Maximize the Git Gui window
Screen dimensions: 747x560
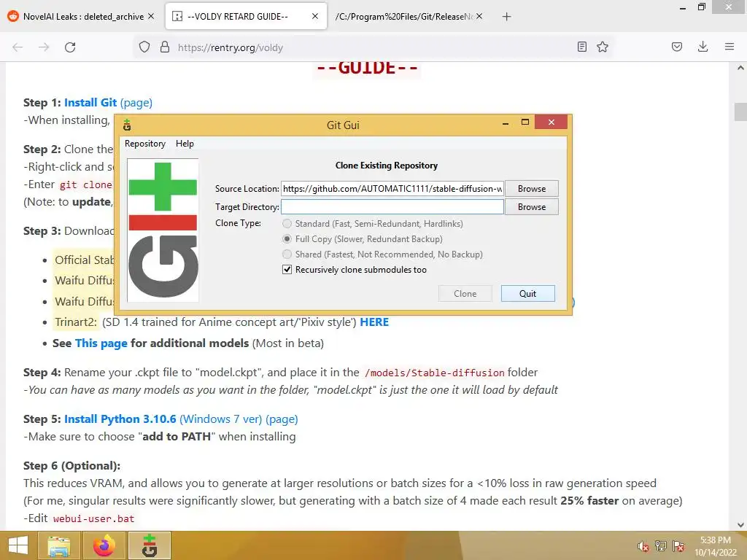525,122
